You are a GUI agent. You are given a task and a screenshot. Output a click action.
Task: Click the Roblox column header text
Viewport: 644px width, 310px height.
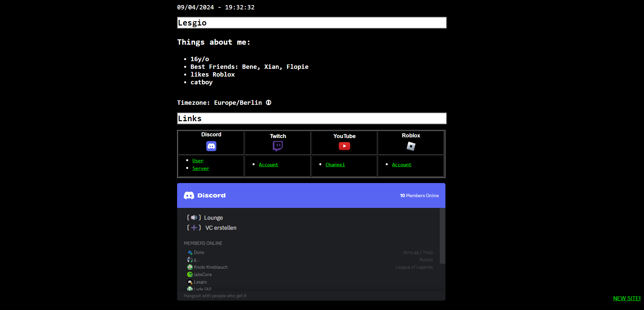pyautogui.click(x=411, y=135)
